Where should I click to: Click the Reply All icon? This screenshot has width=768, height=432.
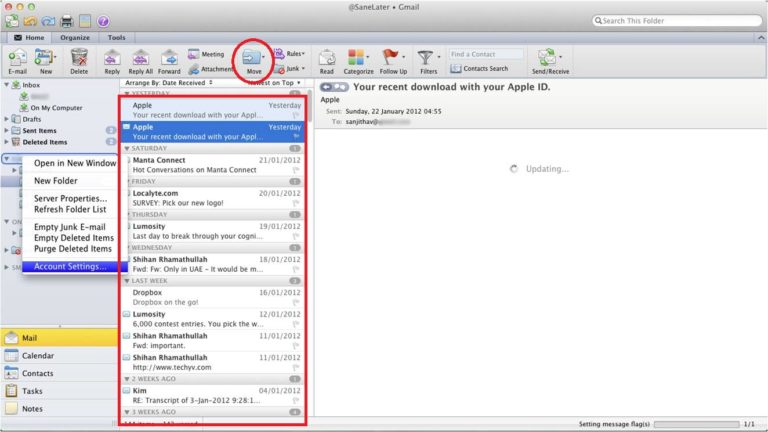coord(141,59)
